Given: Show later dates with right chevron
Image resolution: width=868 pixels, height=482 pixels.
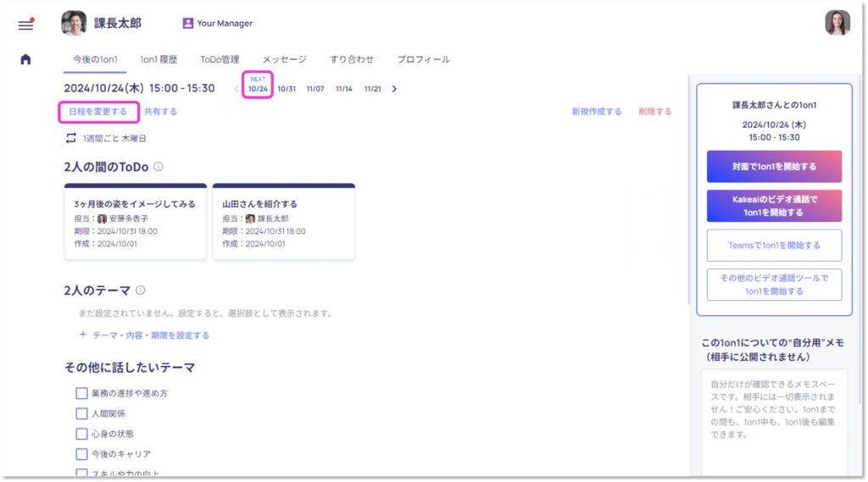Looking at the screenshot, I should (x=394, y=89).
